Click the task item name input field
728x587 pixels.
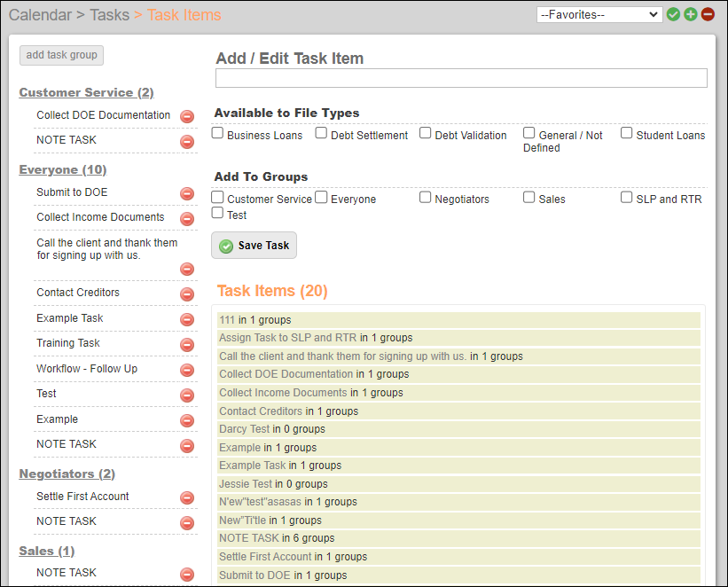[x=461, y=78]
